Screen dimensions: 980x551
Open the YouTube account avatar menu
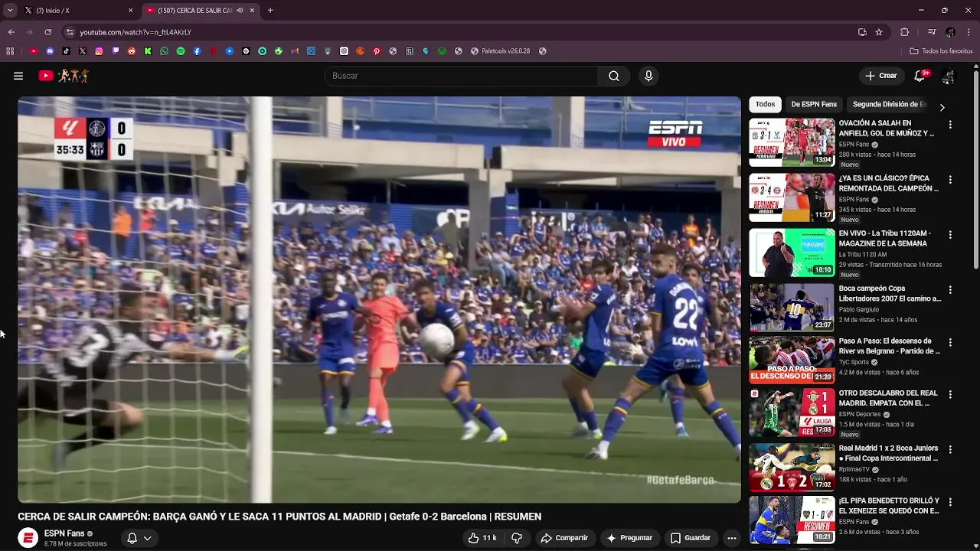click(948, 76)
